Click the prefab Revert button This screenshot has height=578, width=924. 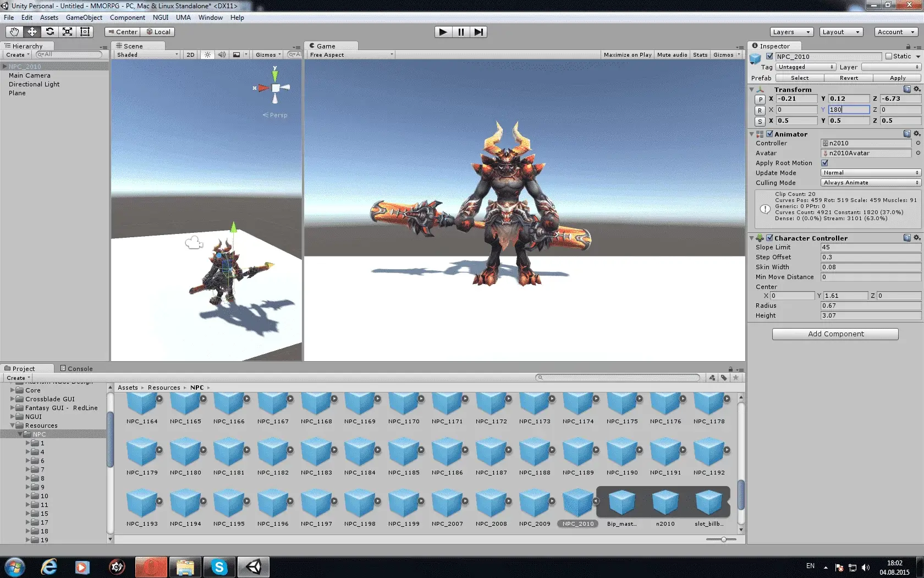click(x=849, y=78)
